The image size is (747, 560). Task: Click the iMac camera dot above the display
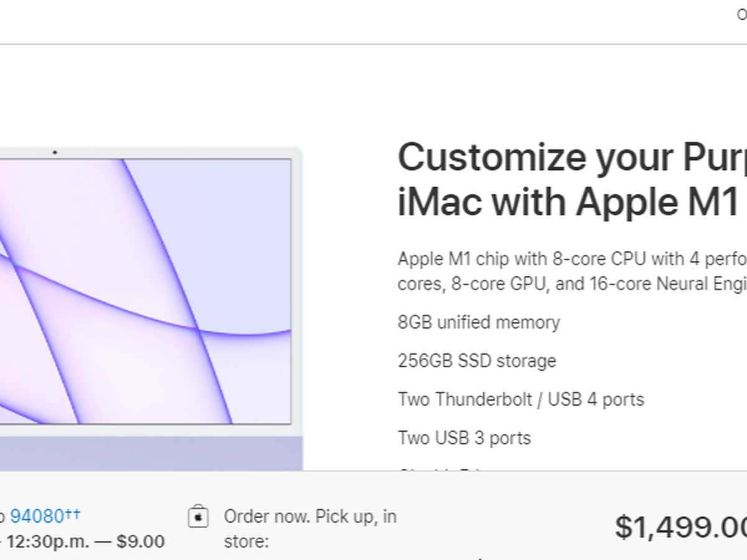pyautogui.click(x=55, y=152)
